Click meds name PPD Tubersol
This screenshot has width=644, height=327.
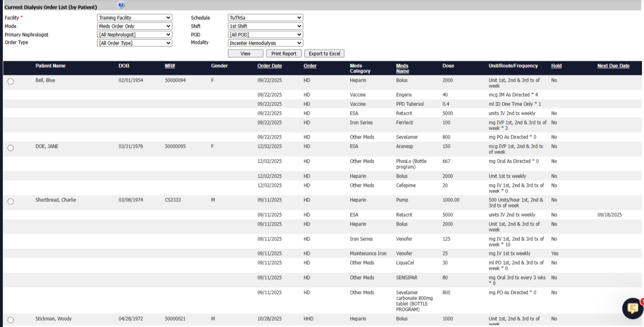(410, 104)
